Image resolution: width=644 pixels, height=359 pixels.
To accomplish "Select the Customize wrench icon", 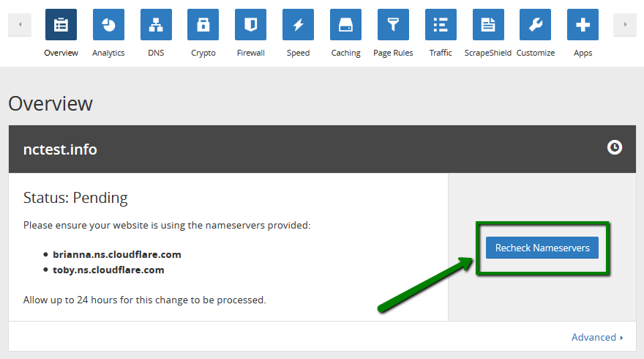I will (x=535, y=24).
